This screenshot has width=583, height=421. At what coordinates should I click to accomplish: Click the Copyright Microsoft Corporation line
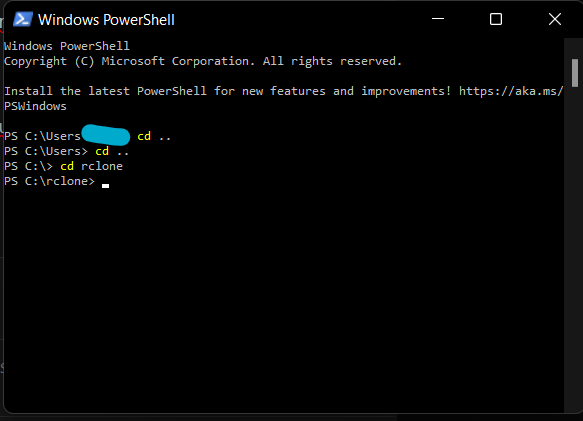203,61
